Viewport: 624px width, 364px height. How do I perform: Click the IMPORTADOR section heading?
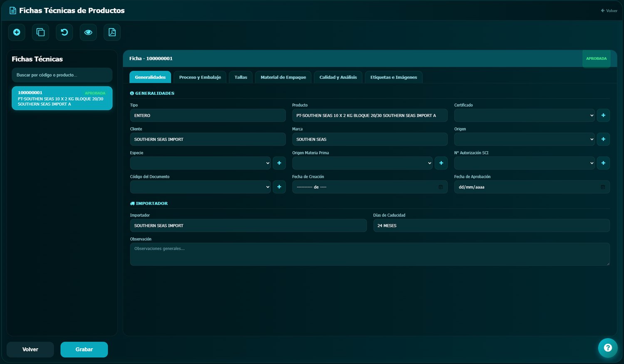click(149, 203)
